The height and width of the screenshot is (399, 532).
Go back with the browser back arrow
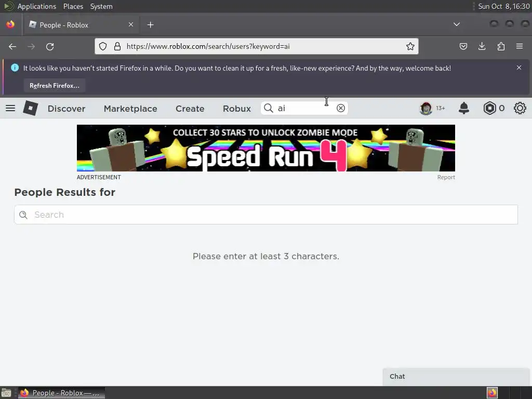tap(12, 46)
